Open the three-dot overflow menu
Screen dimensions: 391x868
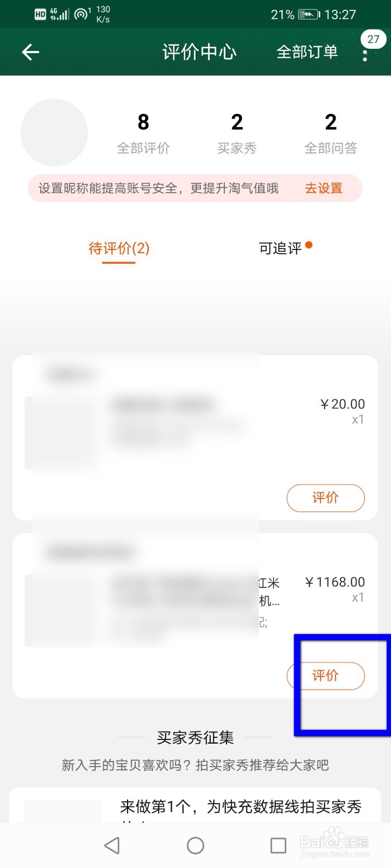[x=365, y=55]
